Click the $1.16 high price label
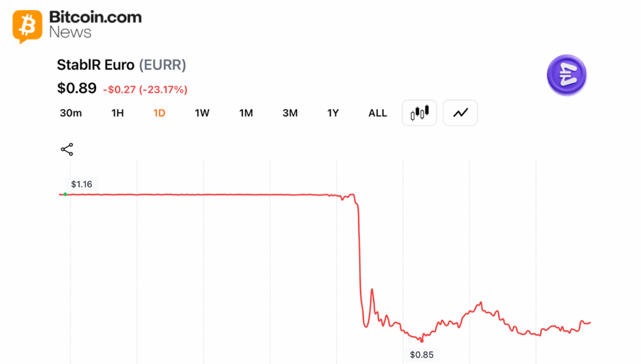641x364 pixels. 82,185
